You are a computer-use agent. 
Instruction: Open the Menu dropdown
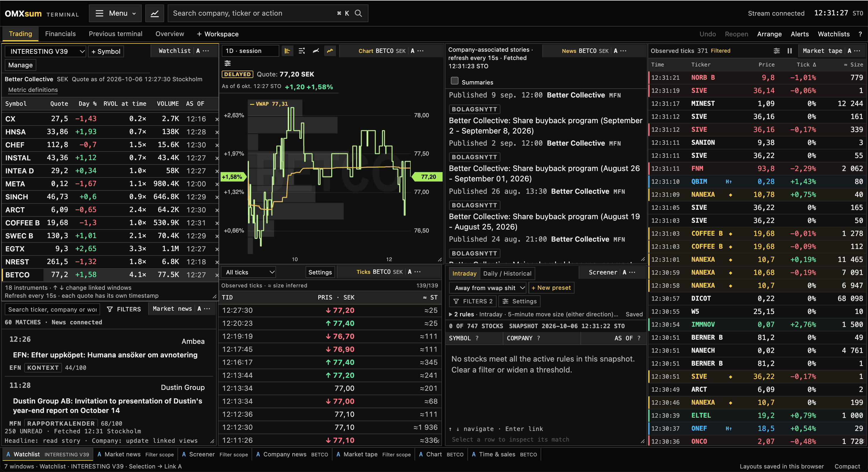[x=115, y=14]
